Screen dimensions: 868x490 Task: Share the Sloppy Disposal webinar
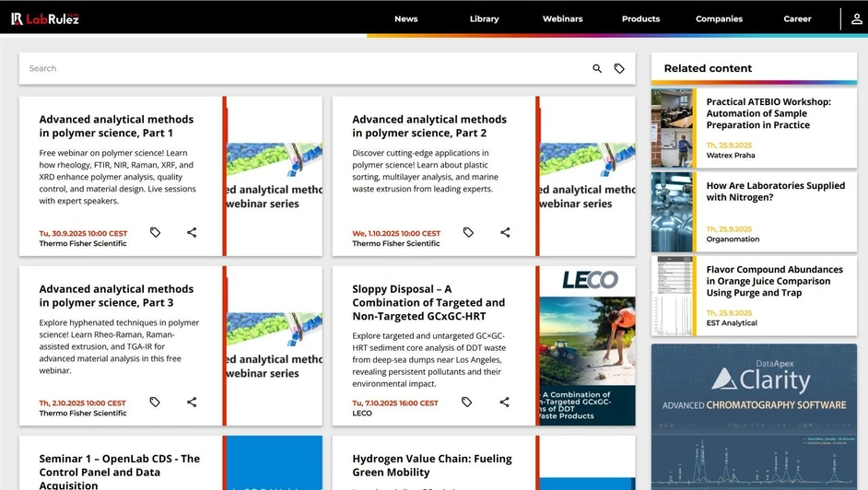pyautogui.click(x=504, y=402)
